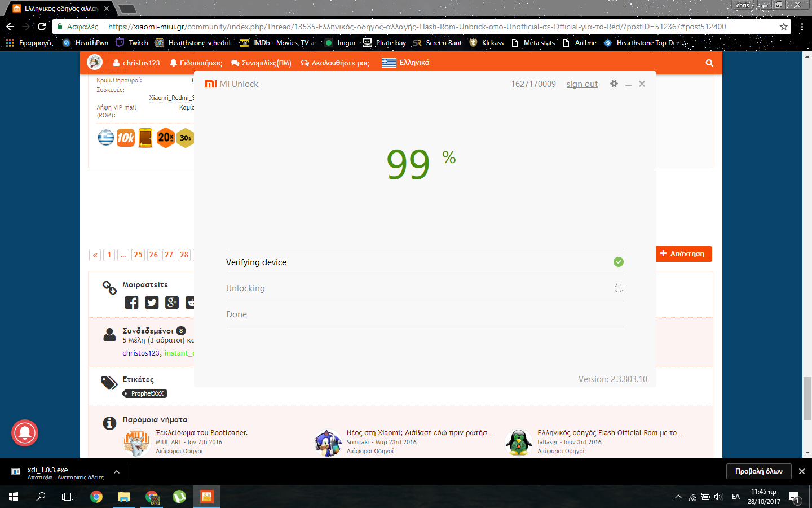The height and width of the screenshot is (508, 812).
Task: Open christos123 user menu
Action: tap(136, 63)
